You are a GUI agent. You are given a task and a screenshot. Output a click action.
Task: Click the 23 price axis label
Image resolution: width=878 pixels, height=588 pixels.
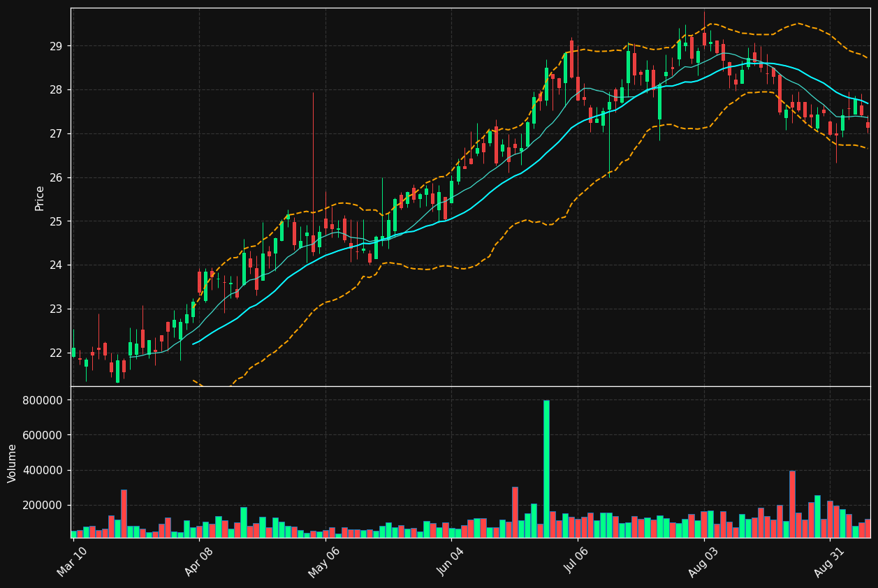pyautogui.click(x=56, y=309)
